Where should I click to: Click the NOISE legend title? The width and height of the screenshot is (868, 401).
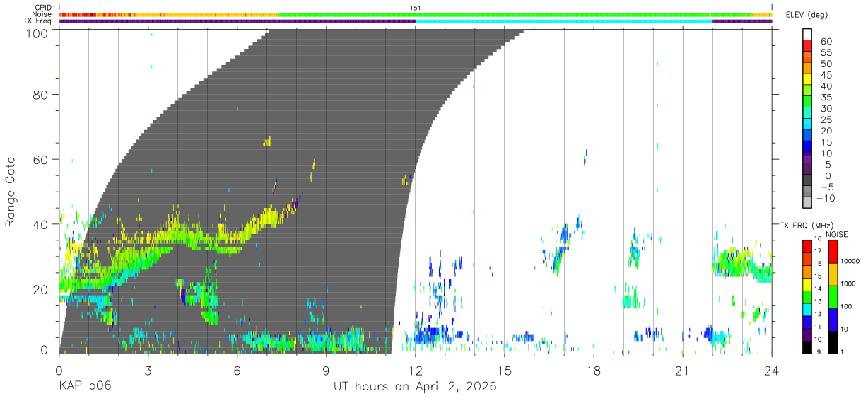click(x=837, y=234)
